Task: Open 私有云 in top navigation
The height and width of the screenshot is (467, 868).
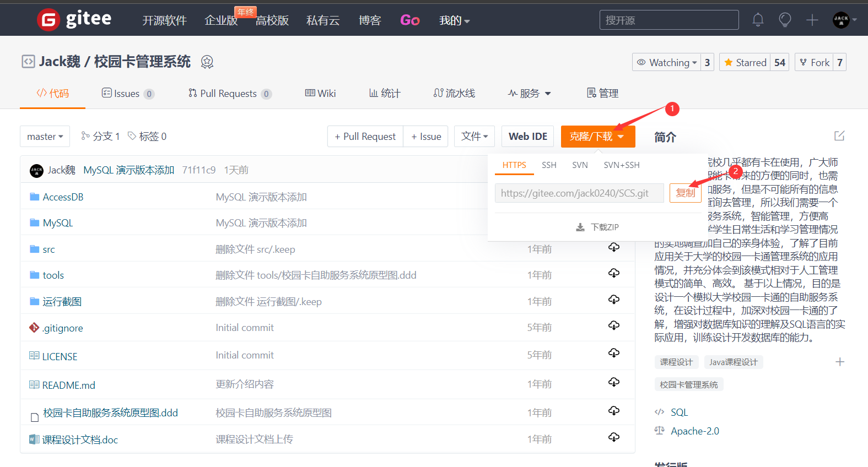Action: pyautogui.click(x=323, y=20)
